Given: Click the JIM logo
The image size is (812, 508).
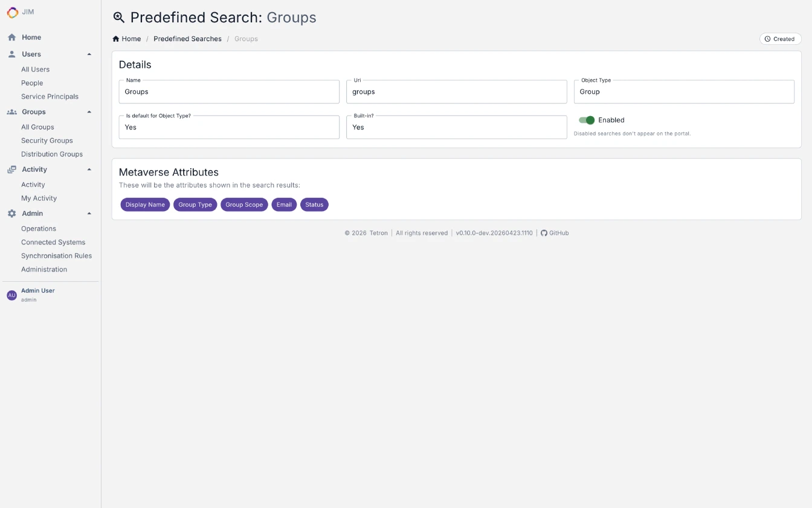Looking at the screenshot, I should (12, 12).
